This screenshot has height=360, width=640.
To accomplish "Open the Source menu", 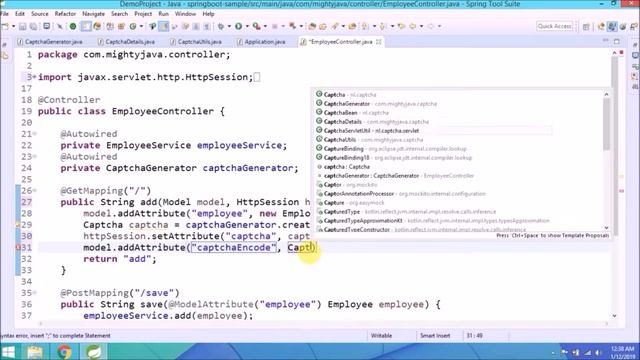I will tap(40, 14).
